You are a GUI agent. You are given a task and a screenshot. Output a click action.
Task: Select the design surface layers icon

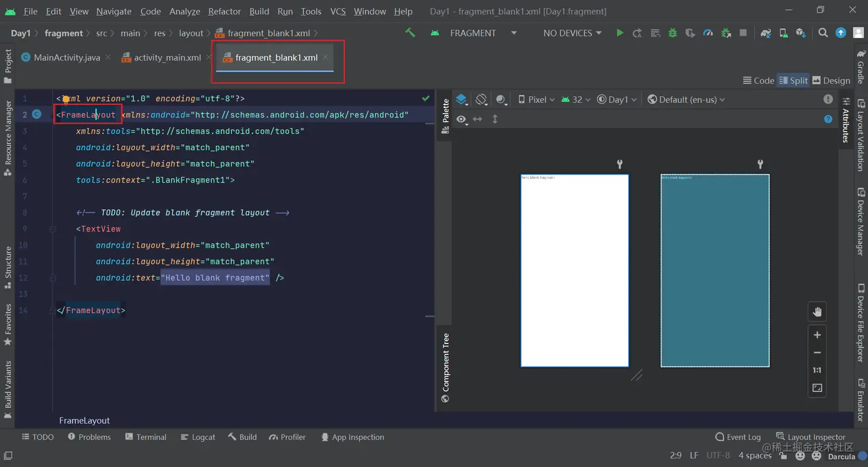pyautogui.click(x=462, y=99)
